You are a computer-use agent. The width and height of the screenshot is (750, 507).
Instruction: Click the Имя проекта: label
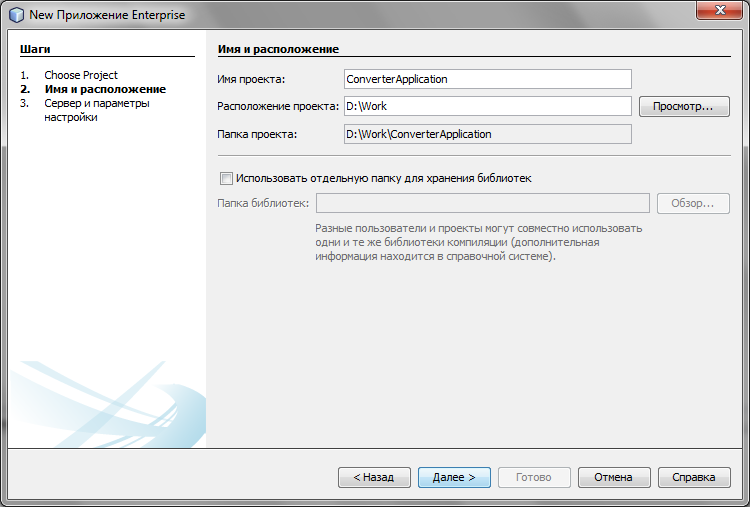(x=251, y=79)
